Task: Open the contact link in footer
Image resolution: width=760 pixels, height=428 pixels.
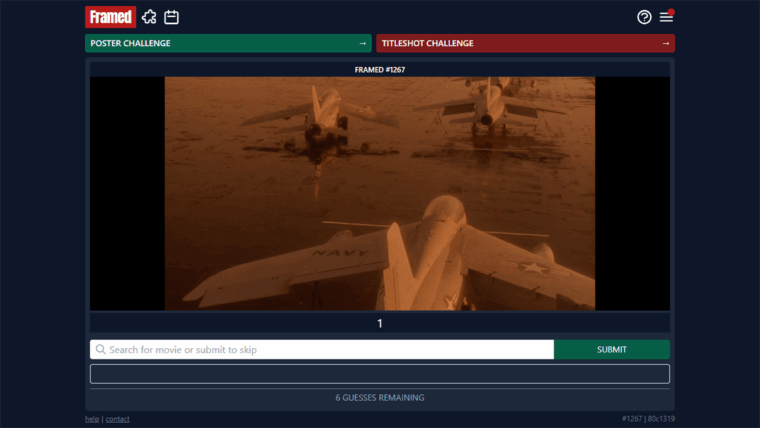Action: click(x=117, y=419)
